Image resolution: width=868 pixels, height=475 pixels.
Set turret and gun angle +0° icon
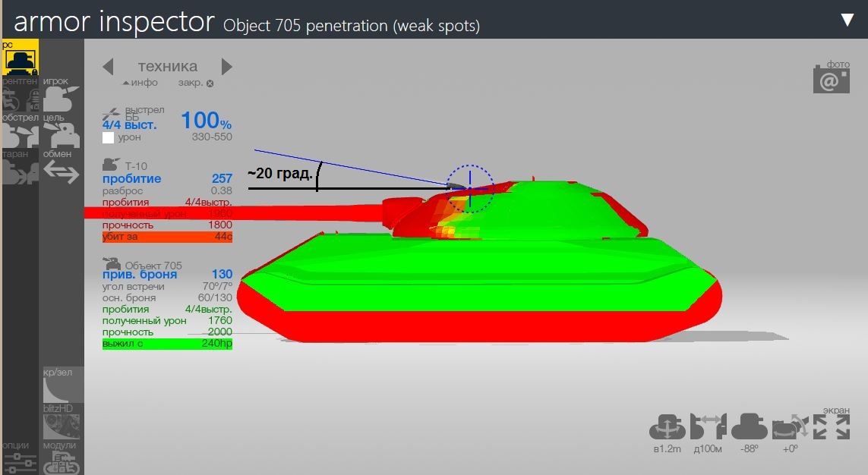pos(790,427)
